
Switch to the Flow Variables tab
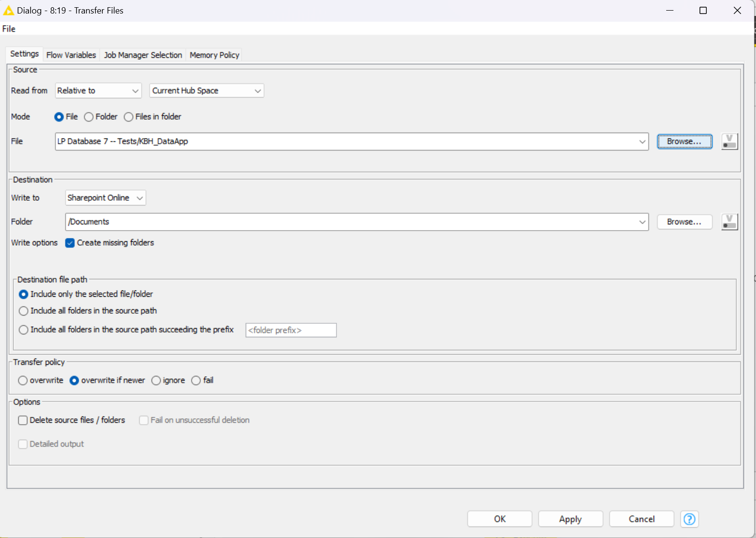(x=71, y=55)
